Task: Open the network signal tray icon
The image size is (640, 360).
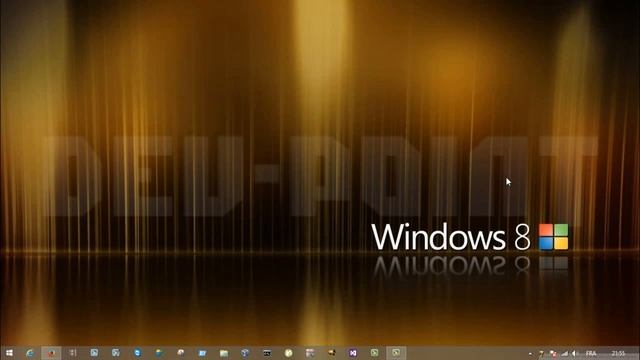Action: pos(564,353)
